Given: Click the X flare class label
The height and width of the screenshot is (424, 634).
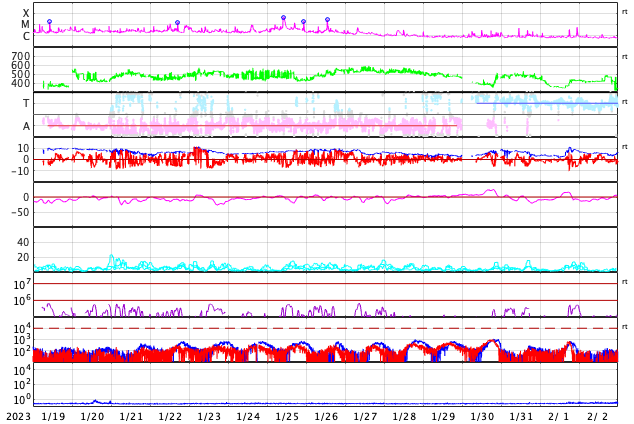Looking at the screenshot, I should point(26,14).
